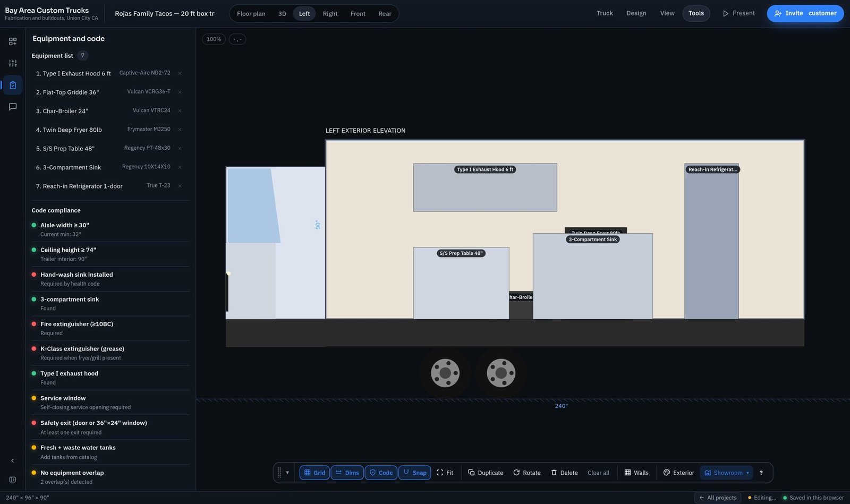
Task: Remove Twin Deep Fryer 80lb entry
Action: pyautogui.click(x=180, y=130)
